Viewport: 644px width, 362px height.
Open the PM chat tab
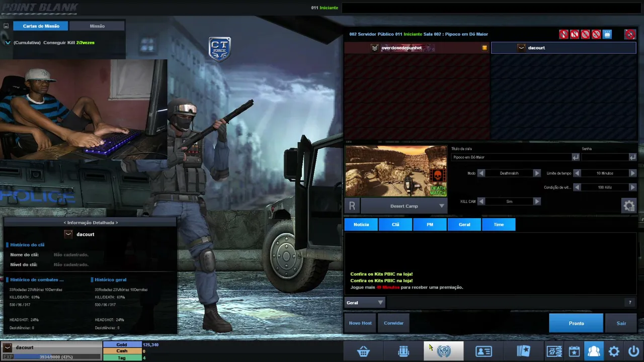coord(430,224)
